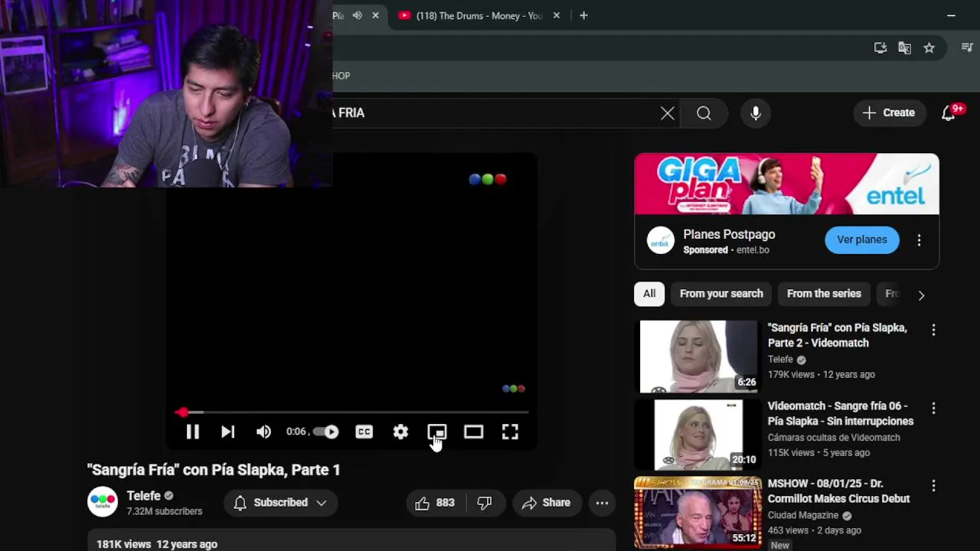Mute the video volume icon
Image resolution: width=980 pixels, height=551 pixels.
[263, 432]
